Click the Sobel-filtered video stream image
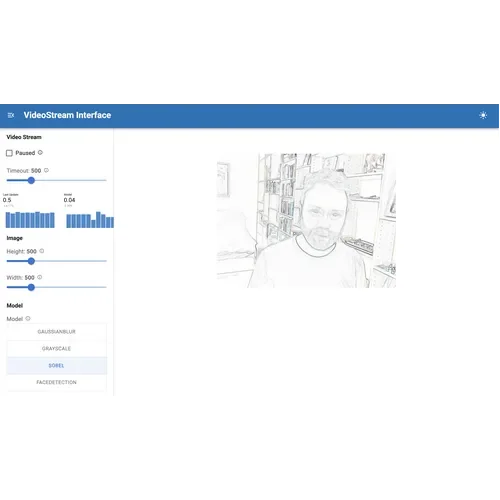This screenshot has height=500, width=500. 306,220
